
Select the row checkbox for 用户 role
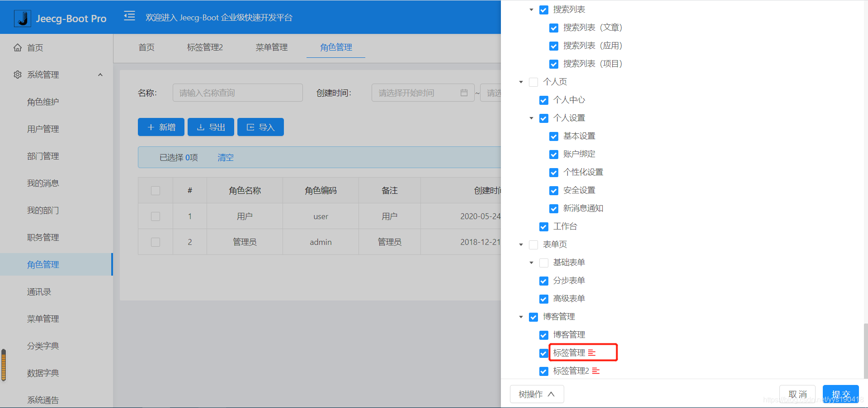pos(156,216)
